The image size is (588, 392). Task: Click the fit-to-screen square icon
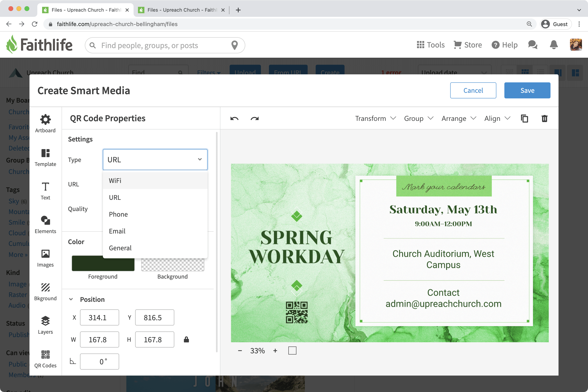[292, 351]
